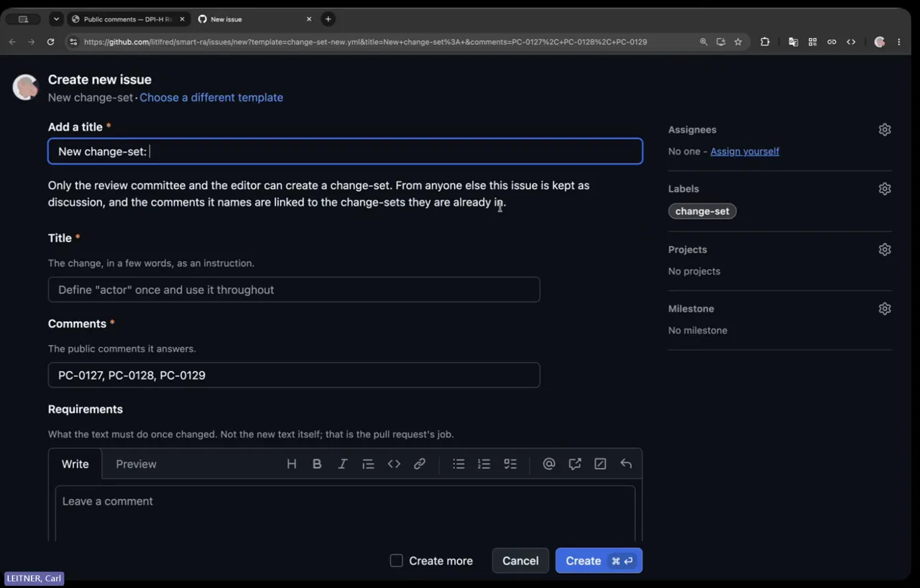
Task: Click the Assignees heading
Action: (x=692, y=129)
